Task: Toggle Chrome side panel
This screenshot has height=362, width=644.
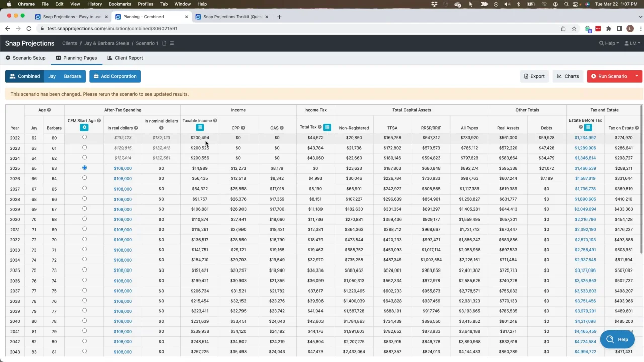Action: [x=619, y=29]
